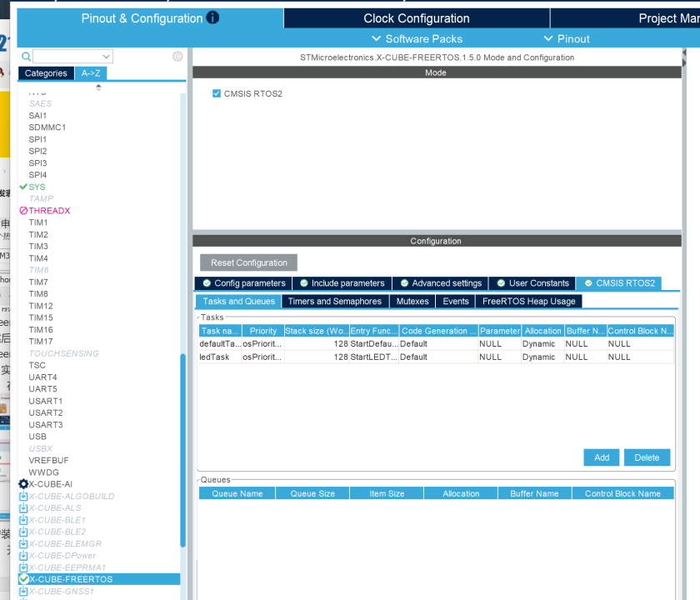Select TSC in the peripheral list

point(37,365)
